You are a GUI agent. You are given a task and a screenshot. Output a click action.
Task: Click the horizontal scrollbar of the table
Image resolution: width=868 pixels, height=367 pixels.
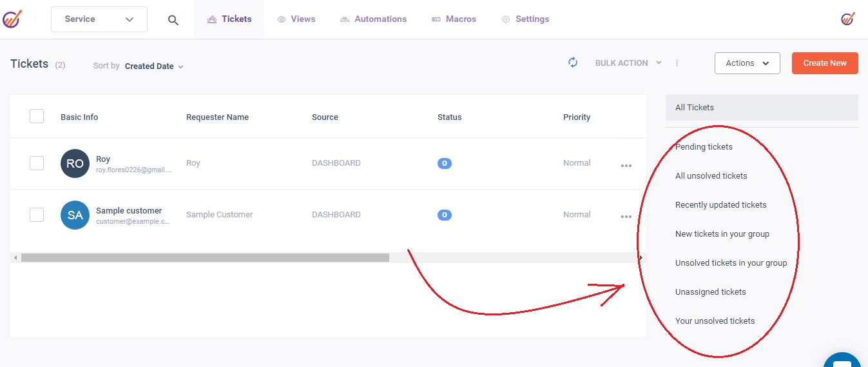[205, 257]
